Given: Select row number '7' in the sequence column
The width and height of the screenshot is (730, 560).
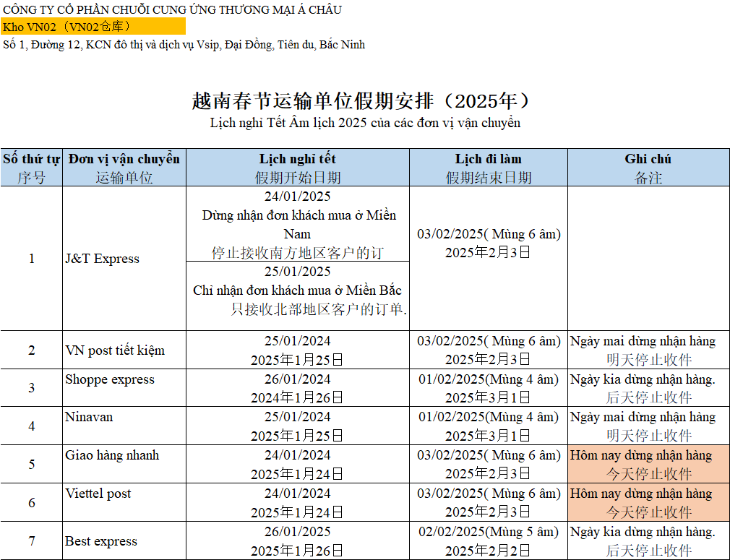Looking at the screenshot, I should pyautogui.click(x=31, y=540).
